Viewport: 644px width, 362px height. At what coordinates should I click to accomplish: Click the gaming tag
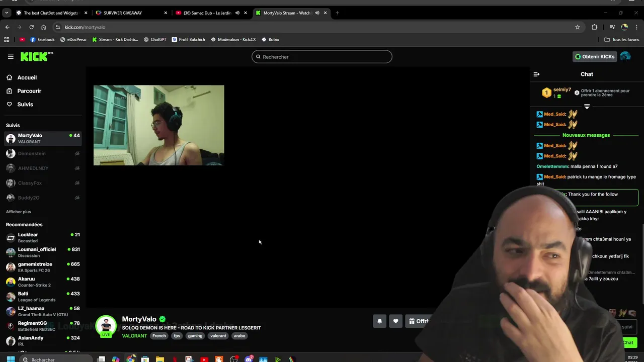(x=195, y=336)
